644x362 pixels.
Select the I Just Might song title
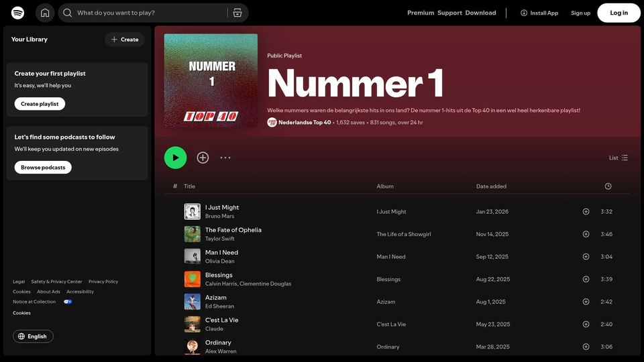coord(222,208)
